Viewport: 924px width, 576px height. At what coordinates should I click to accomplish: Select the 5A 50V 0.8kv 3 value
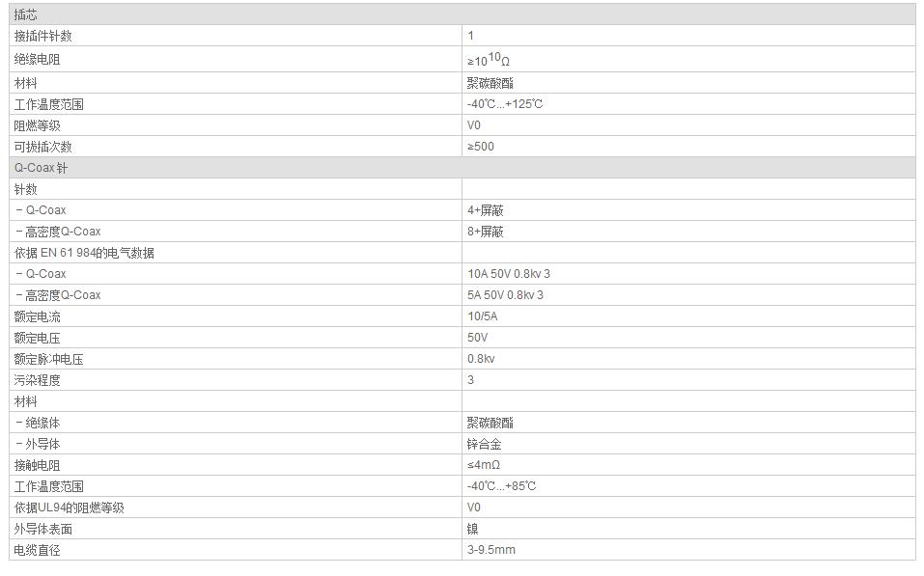(x=506, y=295)
